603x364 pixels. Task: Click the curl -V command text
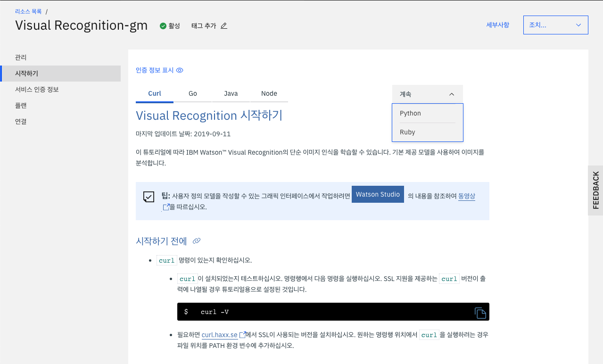215,312
